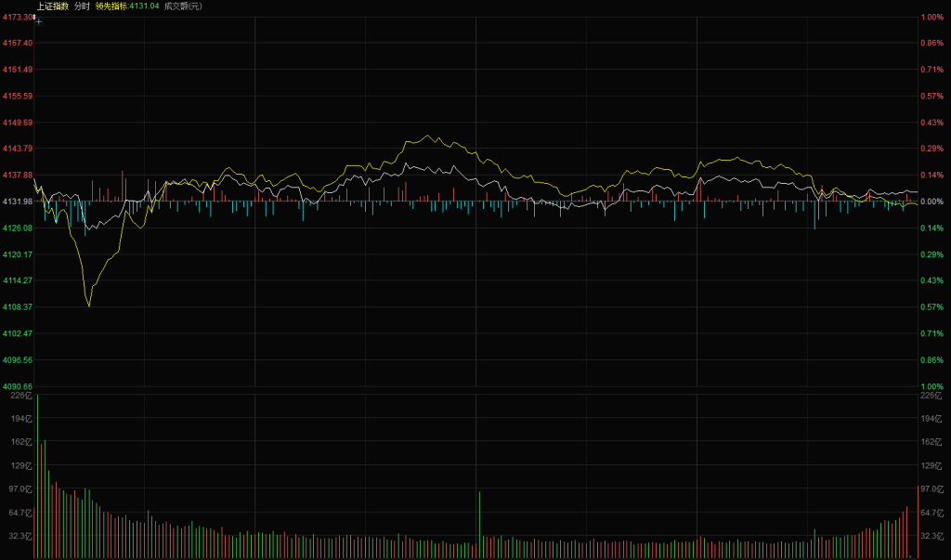Click the 32.3亿 left volume axis label
The height and width of the screenshot is (560, 951).
click(17, 536)
